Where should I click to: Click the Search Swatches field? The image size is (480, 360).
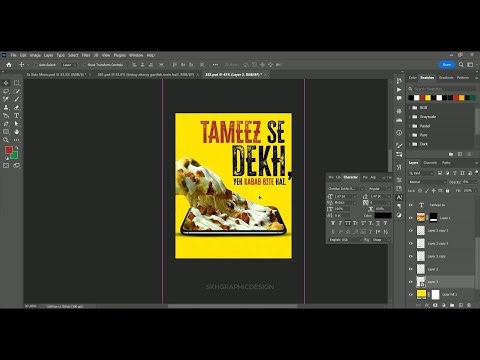442,89
